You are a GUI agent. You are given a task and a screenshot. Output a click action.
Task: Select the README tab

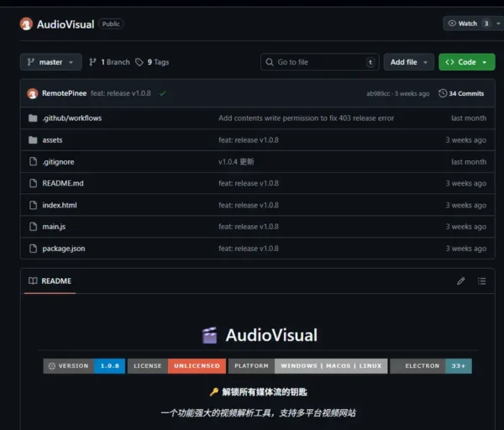50,281
